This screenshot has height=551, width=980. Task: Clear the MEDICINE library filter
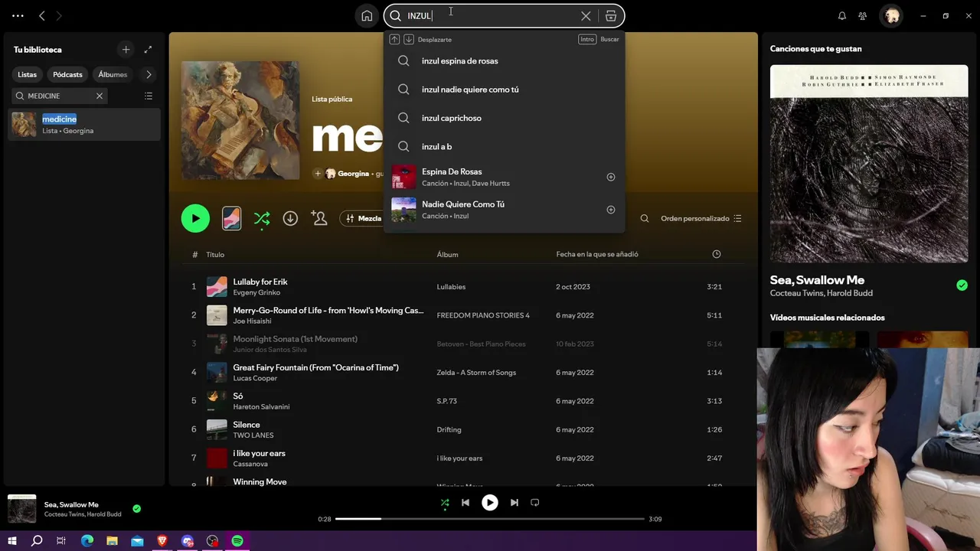point(99,96)
